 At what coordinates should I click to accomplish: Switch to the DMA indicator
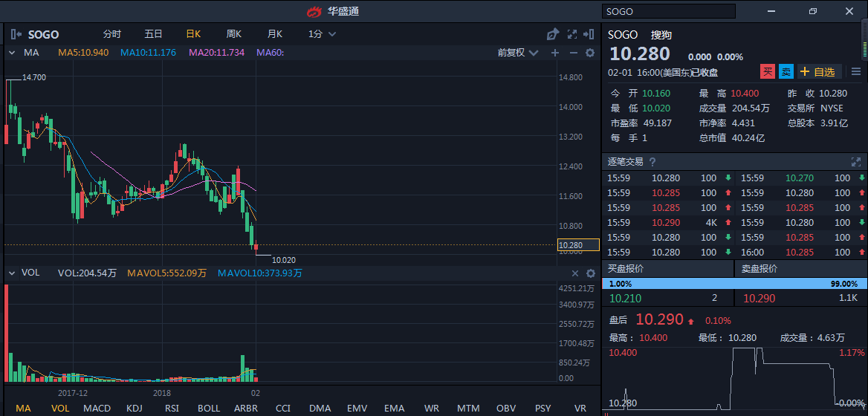pyautogui.click(x=320, y=409)
